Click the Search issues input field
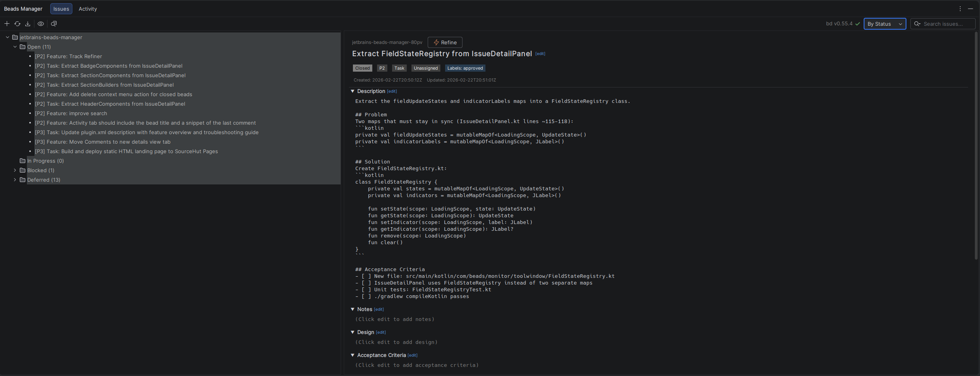 click(x=947, y=24)
